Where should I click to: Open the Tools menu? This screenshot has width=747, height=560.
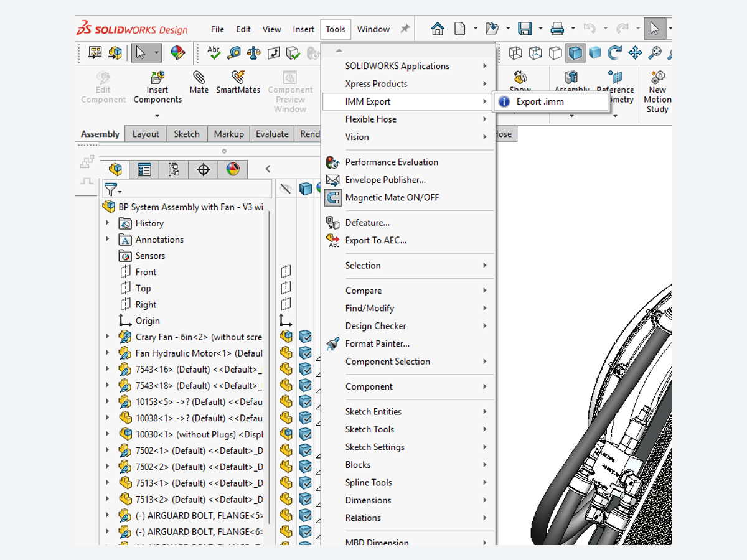(336, 29)
